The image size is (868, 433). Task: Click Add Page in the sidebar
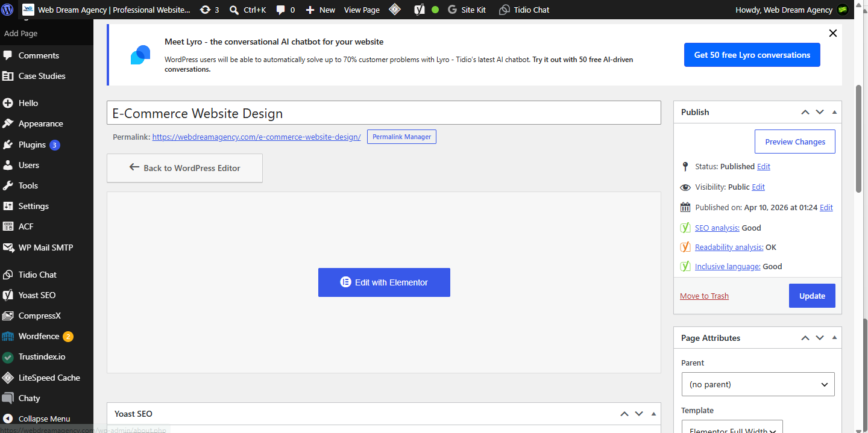tap(21, 34)
